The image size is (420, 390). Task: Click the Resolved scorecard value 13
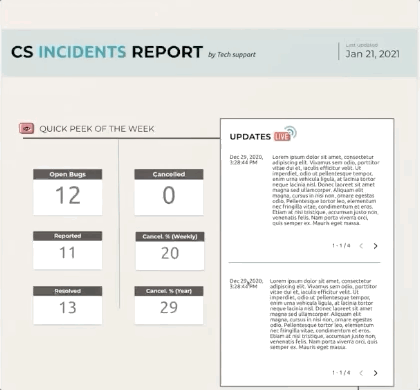click(x=68, y=307)
